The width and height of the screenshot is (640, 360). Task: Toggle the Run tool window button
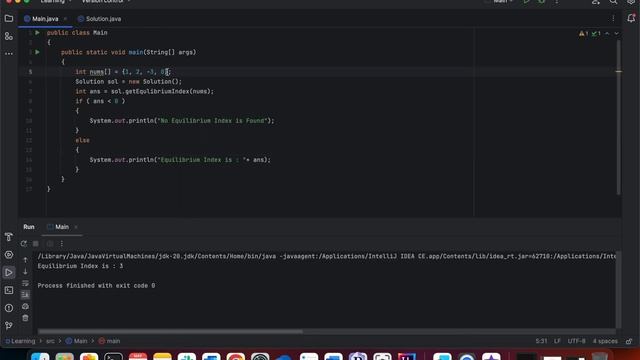pos(9,272)
